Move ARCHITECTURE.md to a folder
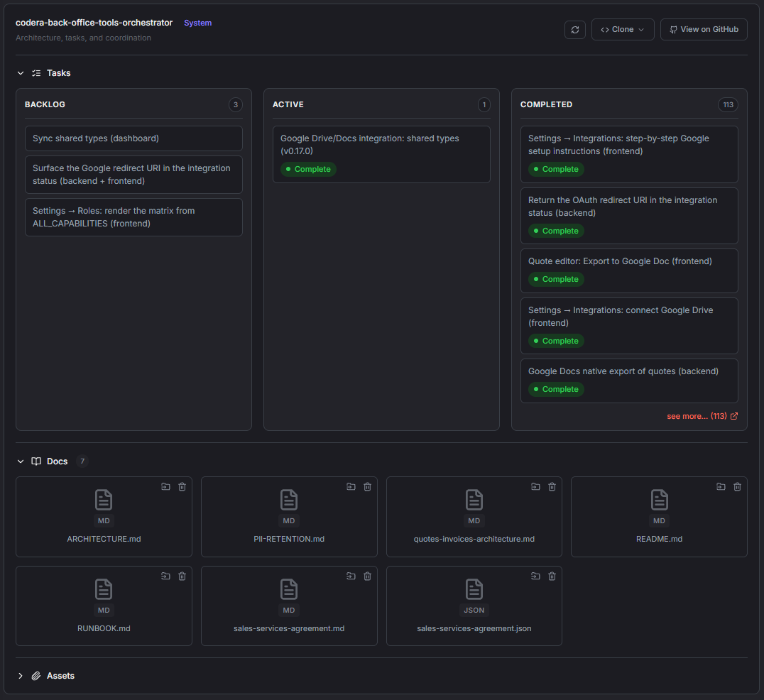Image resolution: width=764 pixels, height=700 pixels. coord(165,486)
